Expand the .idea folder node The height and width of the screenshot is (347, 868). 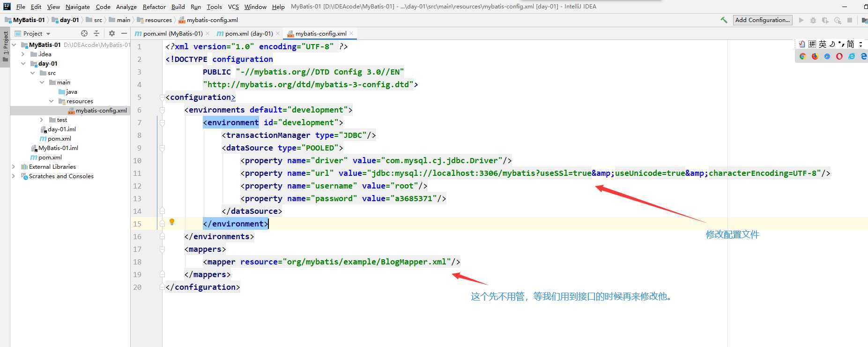click(23, 54)
